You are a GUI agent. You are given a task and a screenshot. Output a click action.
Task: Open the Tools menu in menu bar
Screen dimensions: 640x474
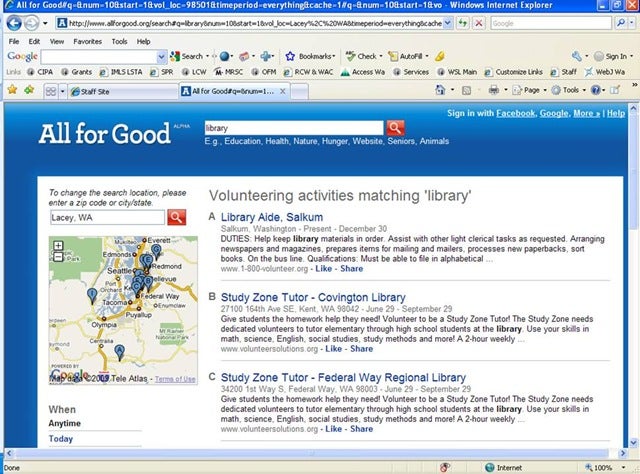(119, 41)
